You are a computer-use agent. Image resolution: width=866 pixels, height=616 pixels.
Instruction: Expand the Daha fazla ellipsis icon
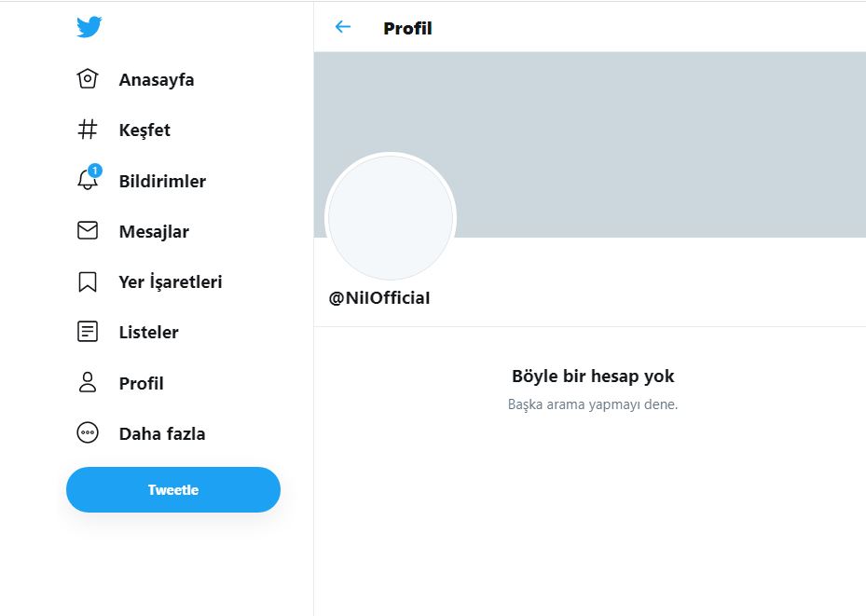click(x=88, y=432)
